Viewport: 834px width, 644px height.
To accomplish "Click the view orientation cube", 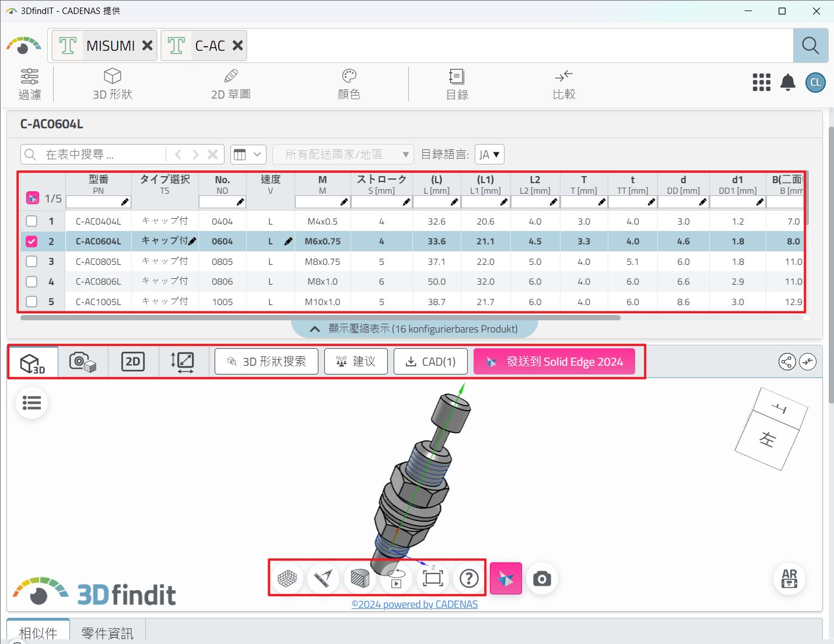I will [771, 428].
